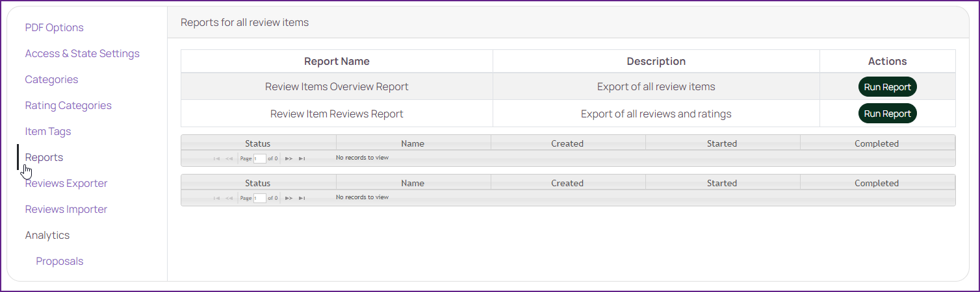Screen dimensions: 980x292
Task: Run the Review Items Overview Report
Action: 887,87
